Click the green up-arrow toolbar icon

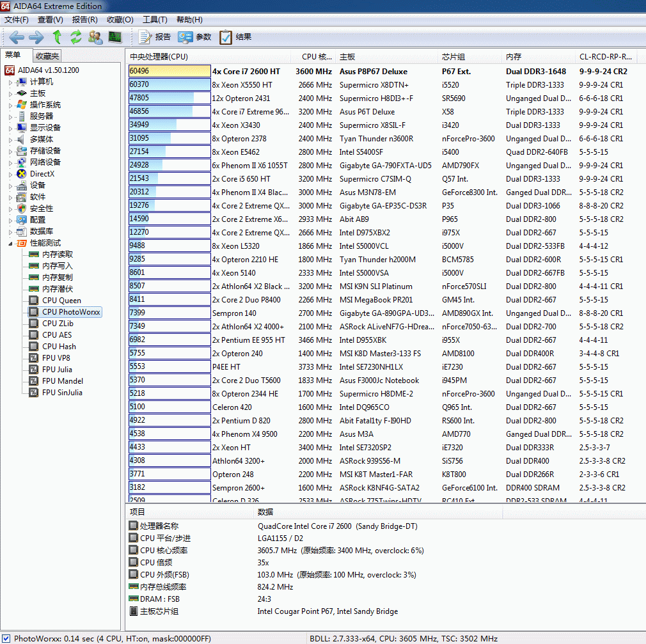[57, 37]
